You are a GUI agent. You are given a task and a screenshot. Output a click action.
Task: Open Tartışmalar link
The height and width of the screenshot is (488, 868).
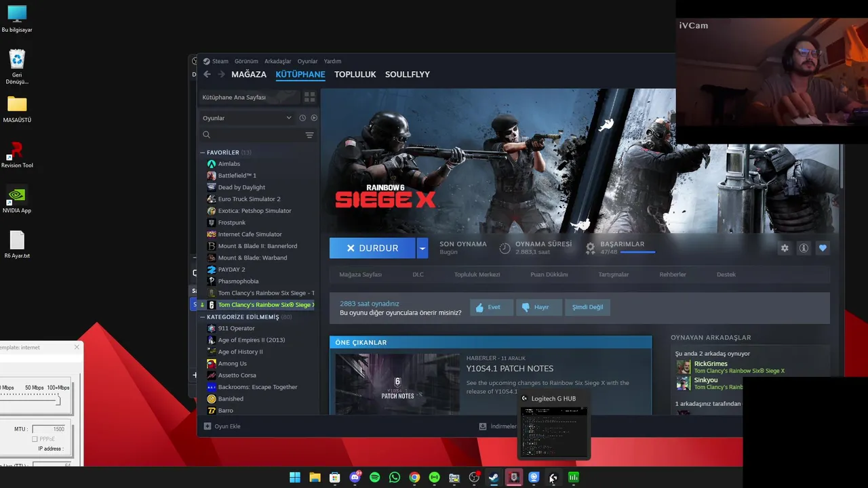point(614,274)
